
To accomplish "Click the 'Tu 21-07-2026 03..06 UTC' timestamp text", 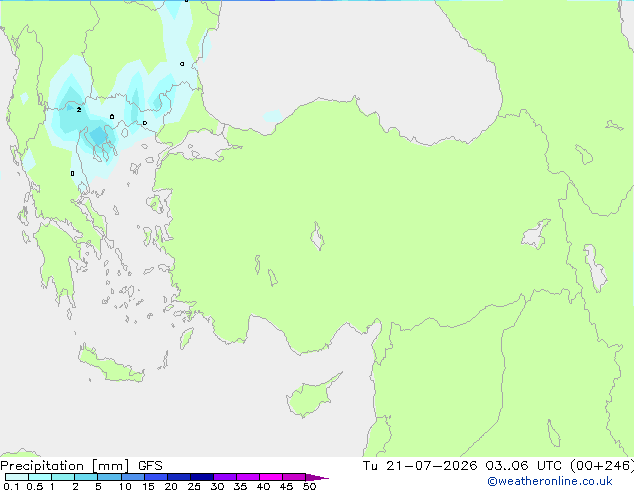I will point(462,466).
